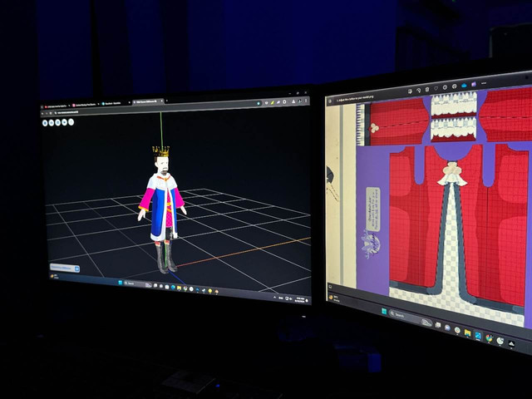Click the yellow-green extension icon in browser toolbar
532x399 pixels.
pos(272,102)
